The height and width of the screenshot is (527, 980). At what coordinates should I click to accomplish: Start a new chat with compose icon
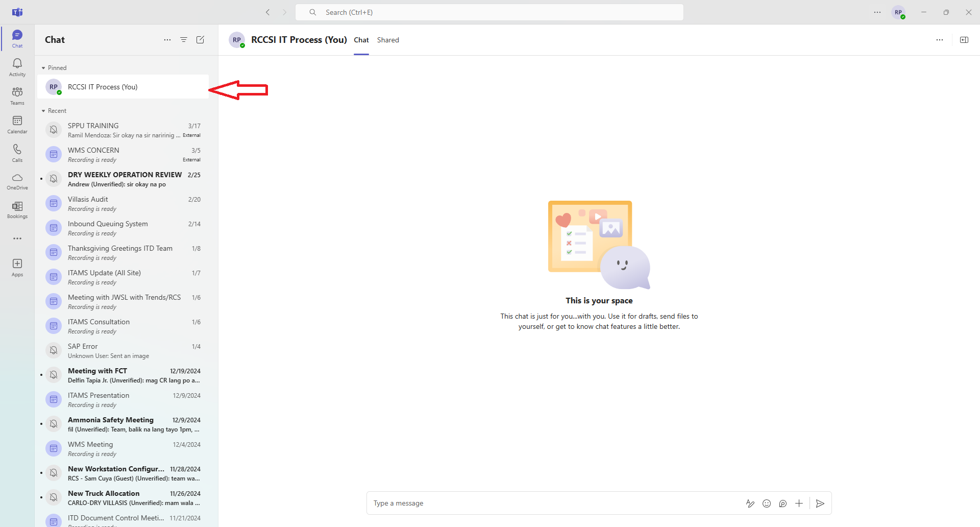(200, 40)
